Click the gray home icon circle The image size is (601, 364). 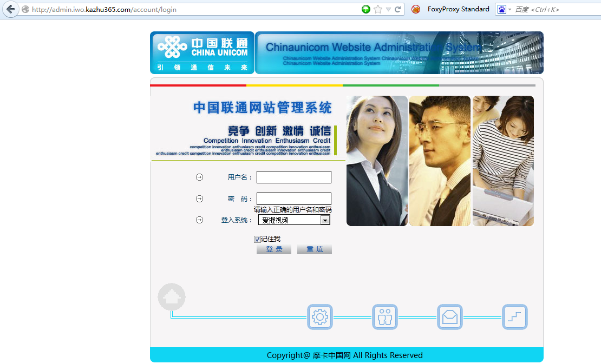tap(172, 297)
